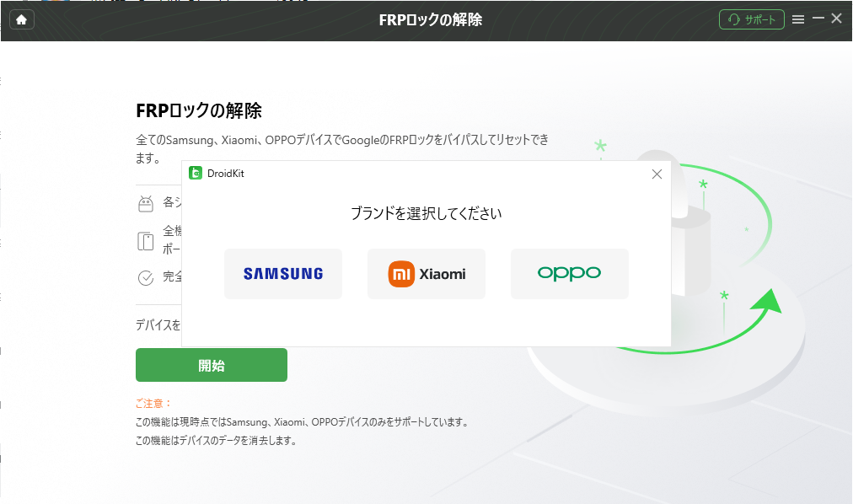853x504 pixels.
Task: Click the DroidKit logo icon in dialog
Action: [196, 173]
